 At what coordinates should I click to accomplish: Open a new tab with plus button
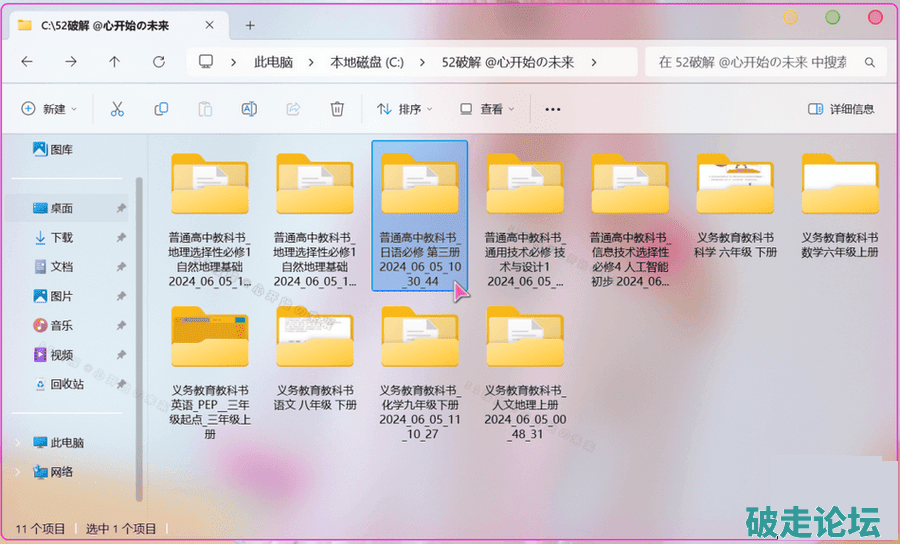pos(250,25)
